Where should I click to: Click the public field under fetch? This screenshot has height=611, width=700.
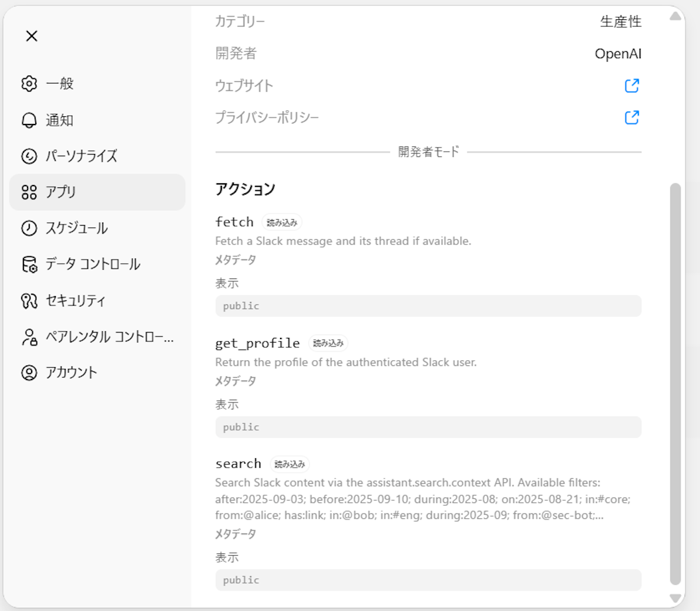coord(428,306)
